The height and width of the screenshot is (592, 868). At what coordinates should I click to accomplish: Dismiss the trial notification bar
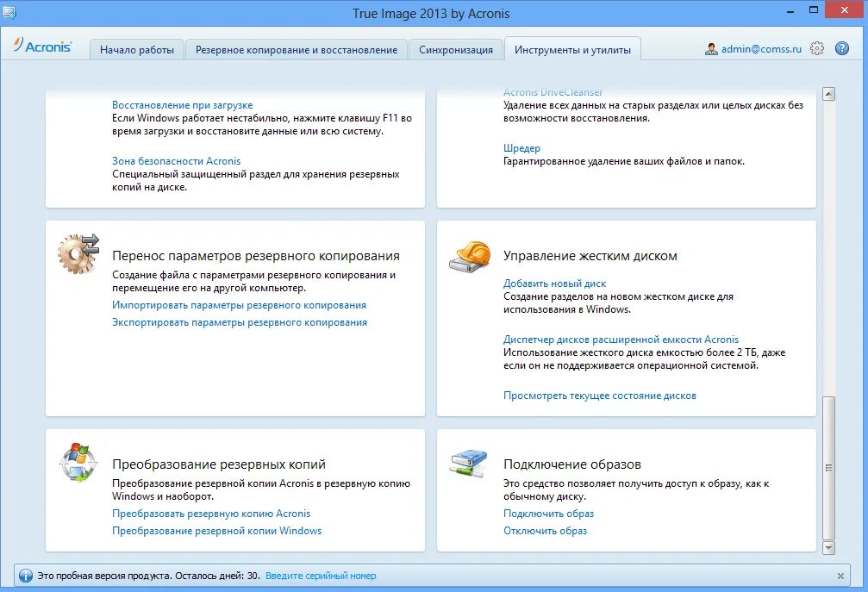[840, 576]
